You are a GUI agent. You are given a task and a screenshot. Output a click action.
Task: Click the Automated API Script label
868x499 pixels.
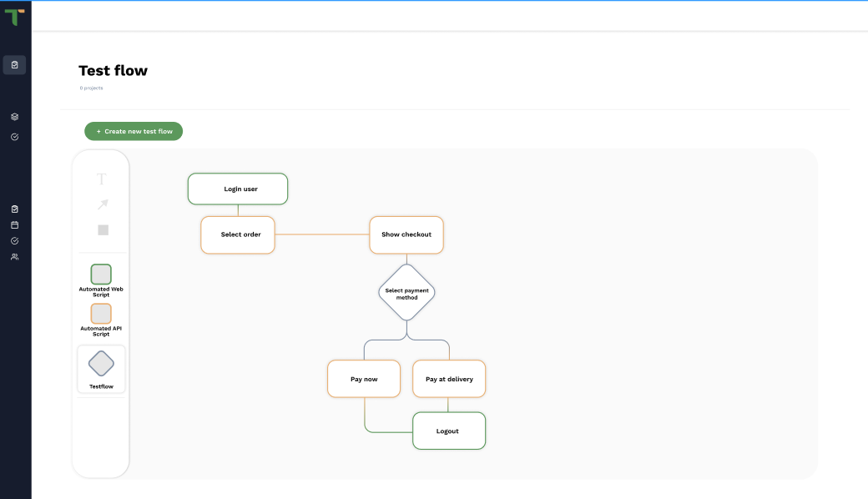point(101,331)
